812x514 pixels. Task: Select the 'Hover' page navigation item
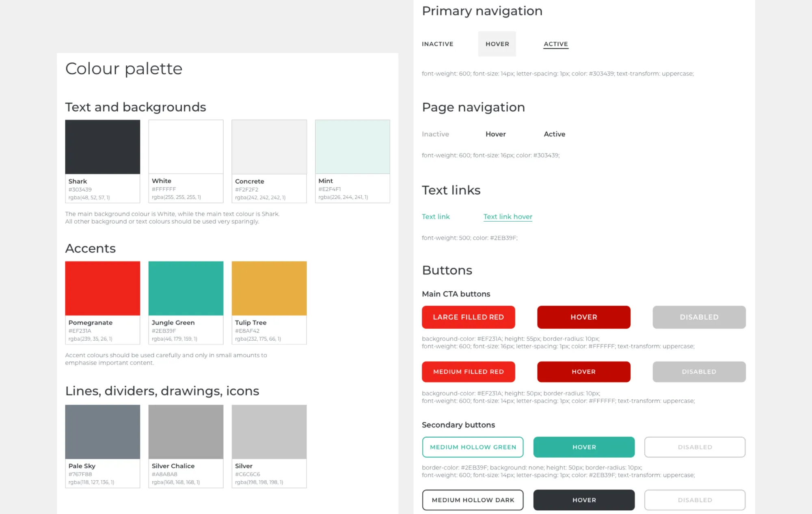point(495,134)
